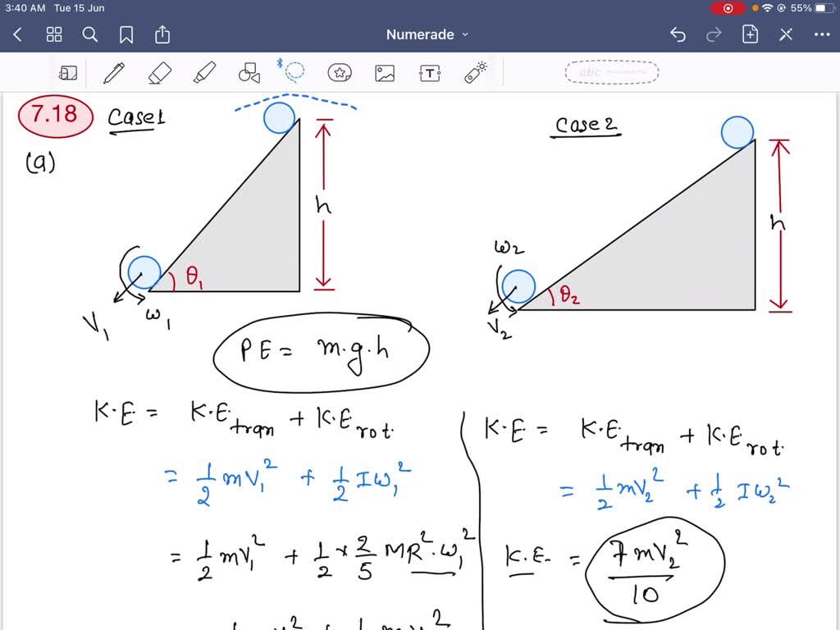Activate the Laser pointer tool
The height and width of the screenshot is (630, 840).
pyautogui.click(x=476, y=72)
